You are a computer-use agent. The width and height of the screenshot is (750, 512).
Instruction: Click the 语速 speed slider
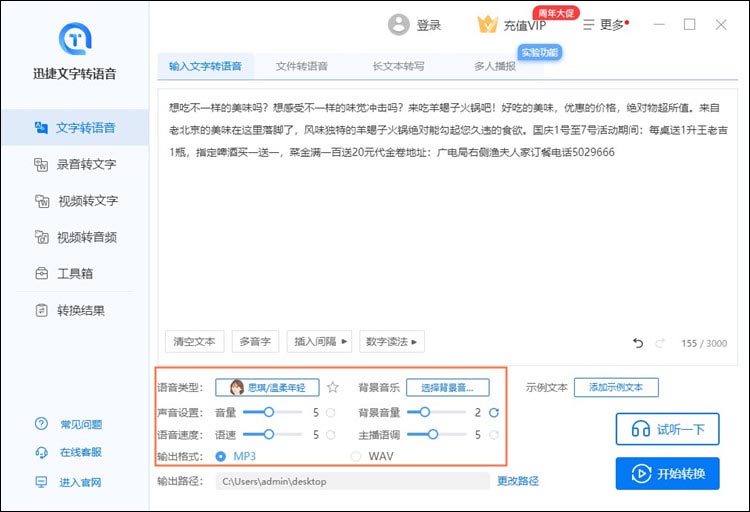click(270, 434)
